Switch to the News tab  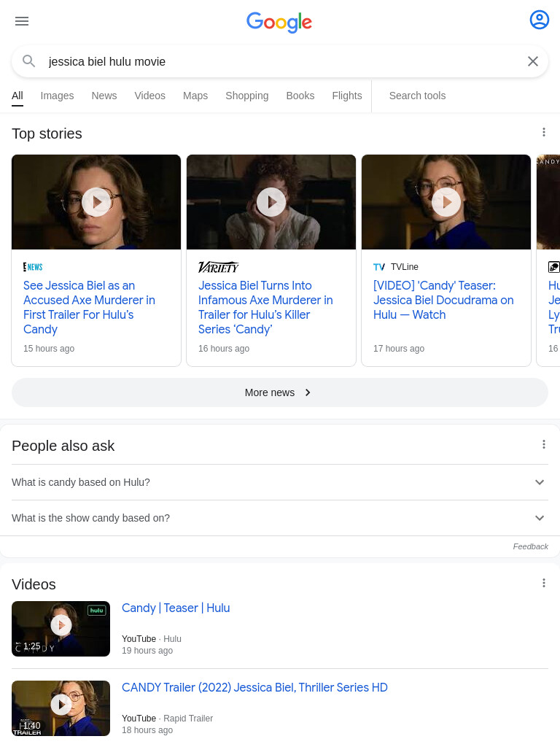coord(104,96)
